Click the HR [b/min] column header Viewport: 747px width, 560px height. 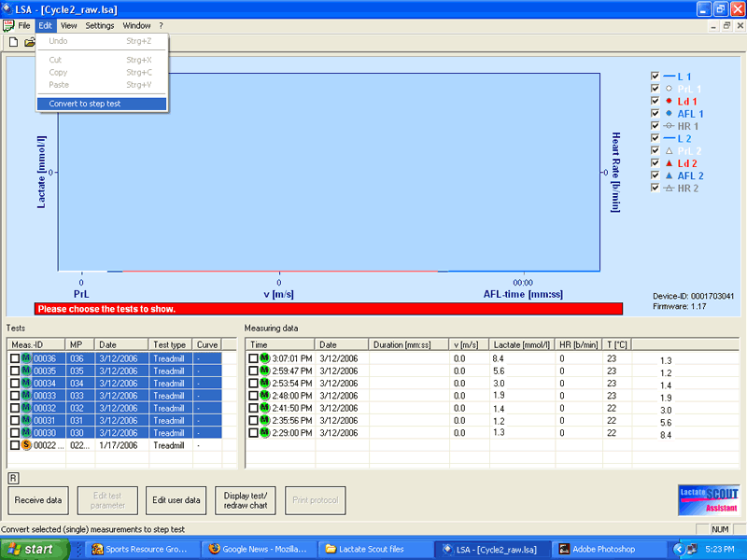tap(578, 344)
